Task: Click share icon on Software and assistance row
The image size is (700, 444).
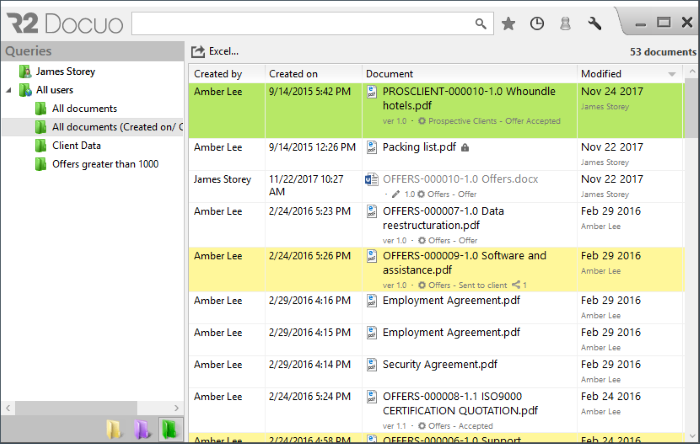Action: point(516,285)
